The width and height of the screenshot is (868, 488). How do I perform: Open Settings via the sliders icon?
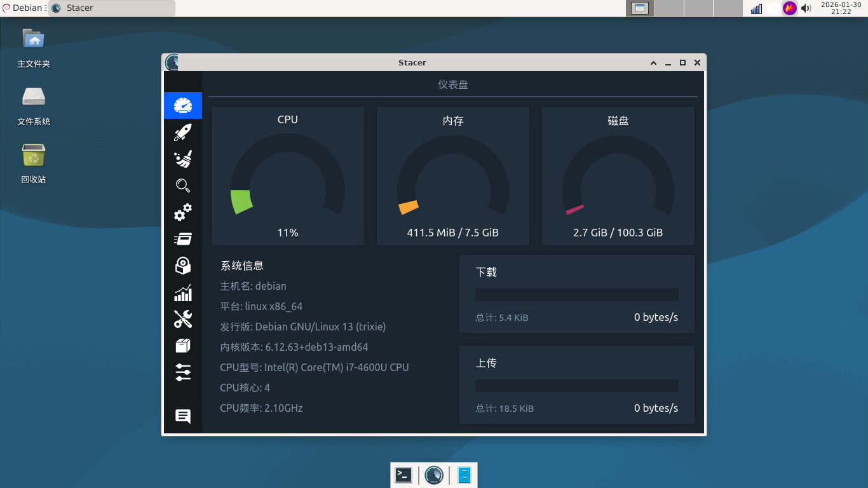click(183, 372)
